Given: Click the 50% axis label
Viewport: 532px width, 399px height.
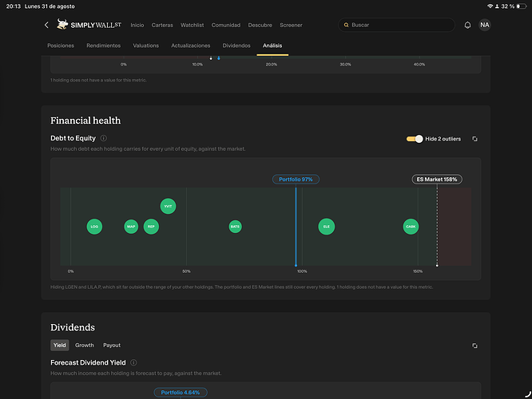Looking at the screenshot, I should pos(186,271).
